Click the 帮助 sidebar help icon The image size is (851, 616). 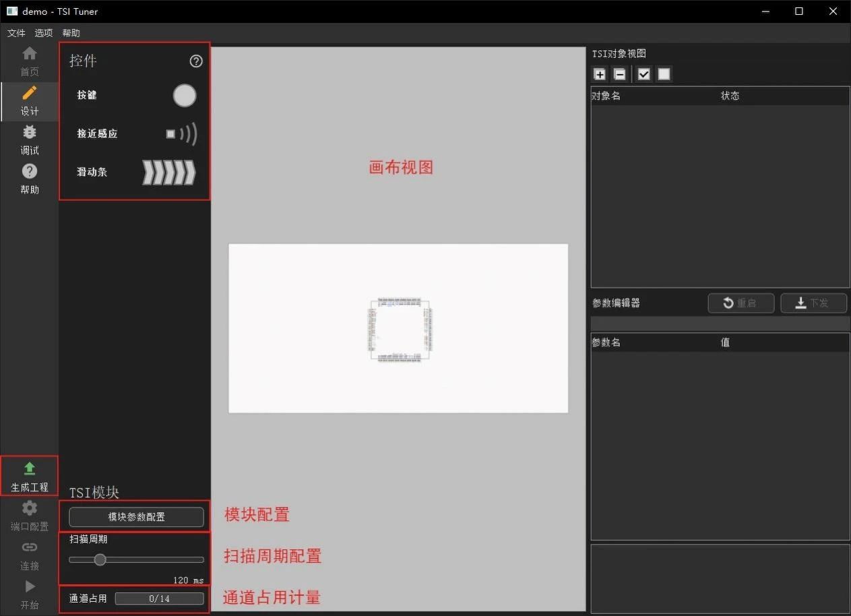(x=30, y=173)
